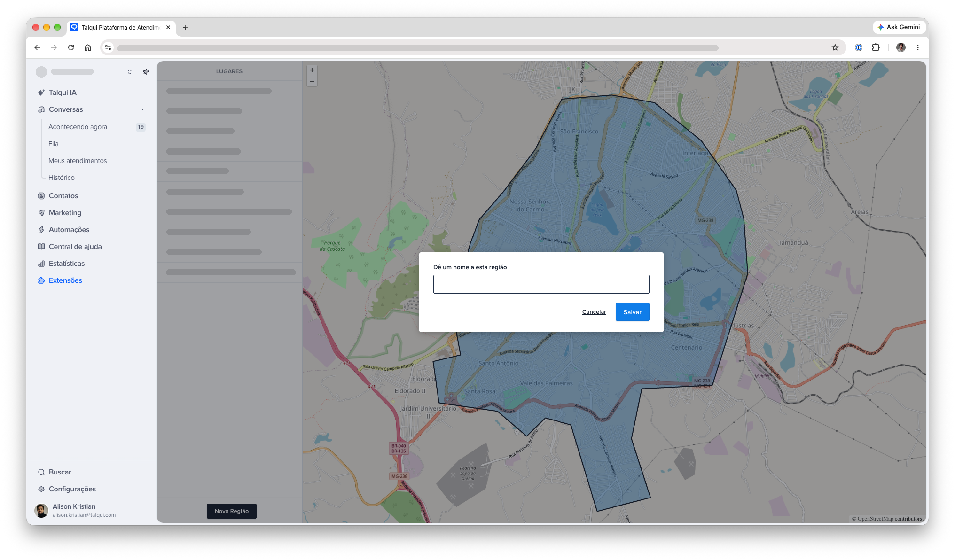Viewport: 955px width, 560px height.
Task: Zoom out on the map
Action: [312, 81]
